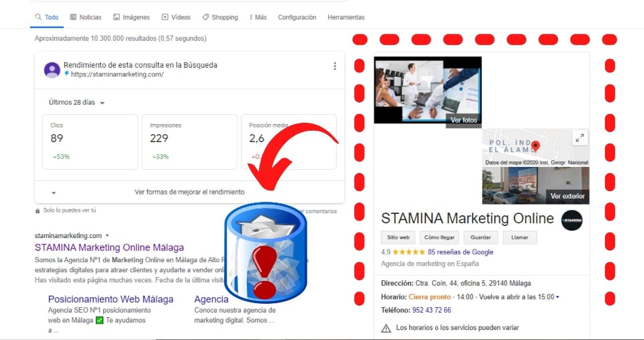Select the Clics 89 metric card
Screen dimensions: 644x340
coord(90,141)
